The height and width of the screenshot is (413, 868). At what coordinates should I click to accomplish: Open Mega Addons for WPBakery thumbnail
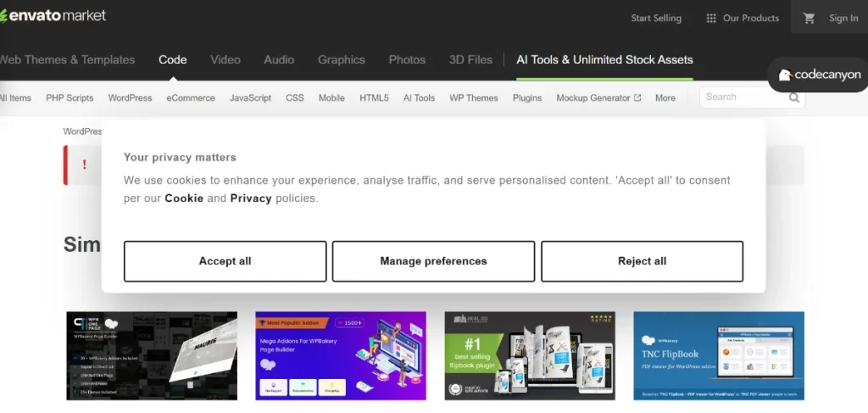341,355
